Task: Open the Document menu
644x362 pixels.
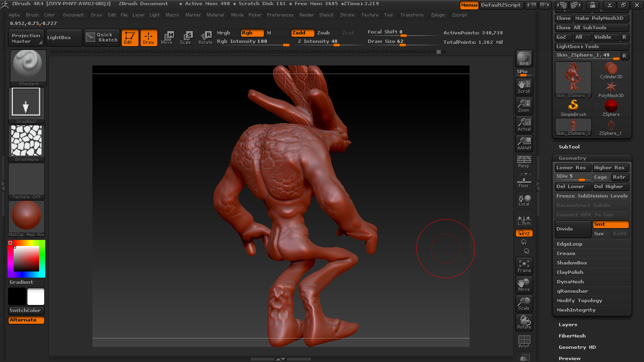Action: tap(74, 15)
